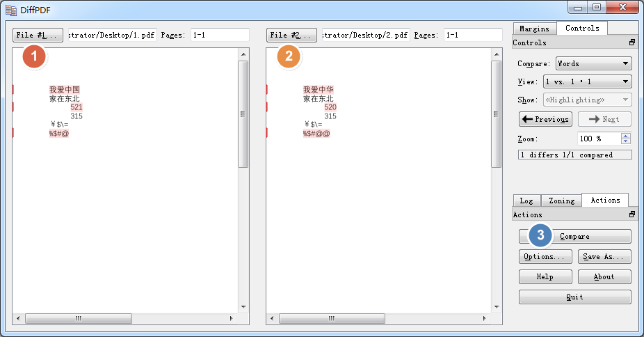
Task: Click the Zoom percentage field
Action: click(x=599, y=139)
